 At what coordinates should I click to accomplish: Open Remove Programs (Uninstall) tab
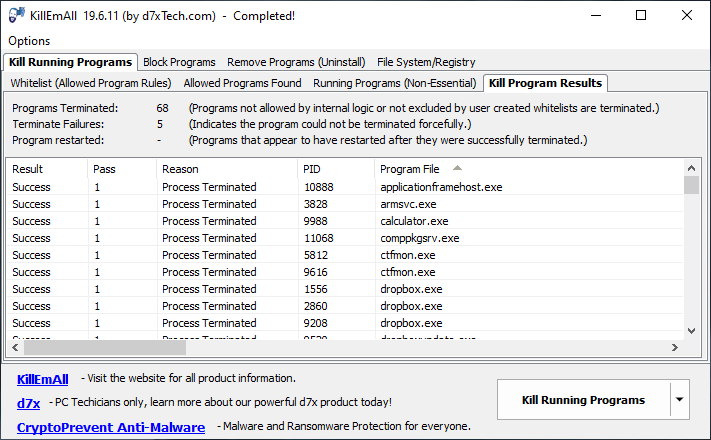pyautogui.click(x=296, y=62)
